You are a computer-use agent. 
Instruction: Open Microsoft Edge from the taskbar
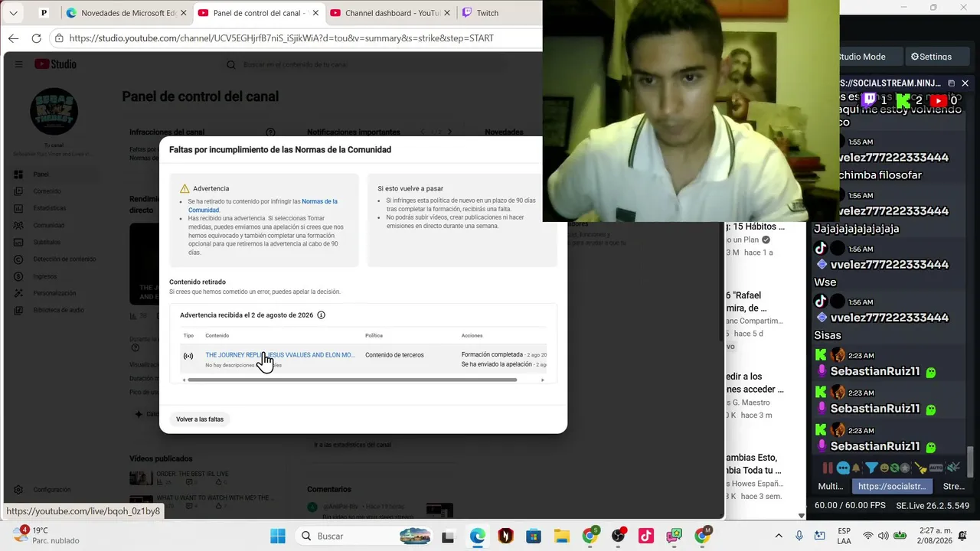click(477, 536)
